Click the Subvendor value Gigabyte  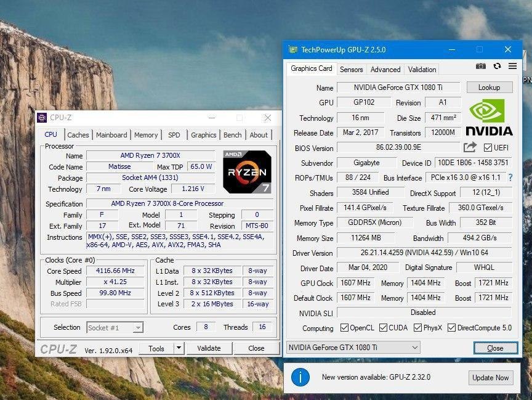(366, 163)
